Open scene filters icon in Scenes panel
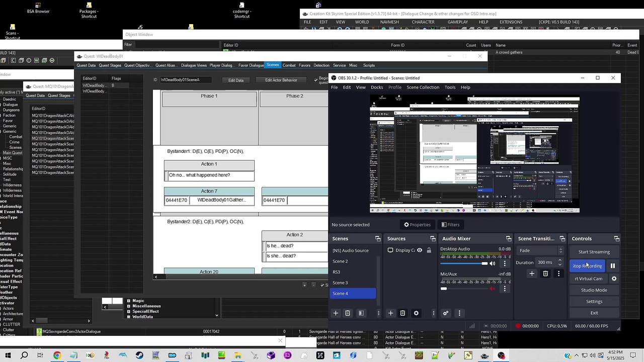 click(361, 313)
